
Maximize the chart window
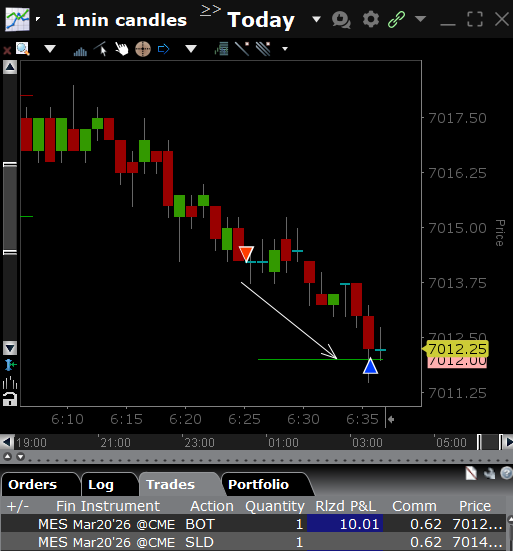click(x=475, y=19)
